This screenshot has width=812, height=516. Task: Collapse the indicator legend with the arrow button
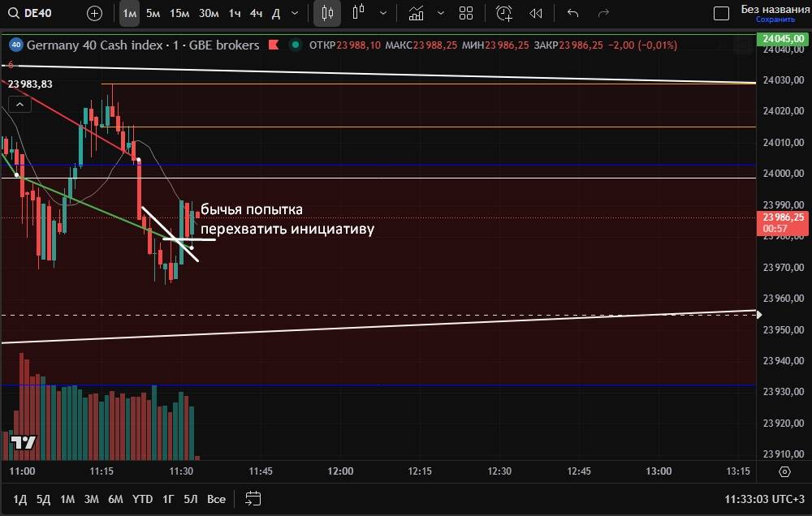tap(20, 103)
